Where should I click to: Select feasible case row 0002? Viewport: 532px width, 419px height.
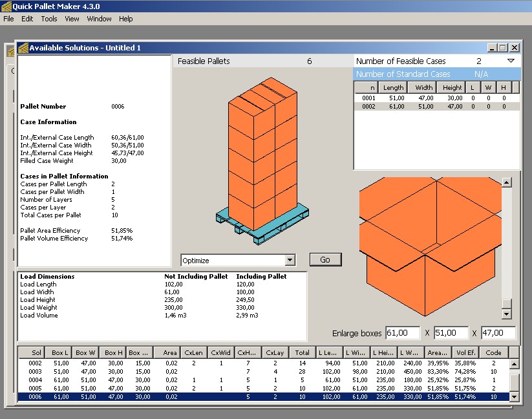436,107
